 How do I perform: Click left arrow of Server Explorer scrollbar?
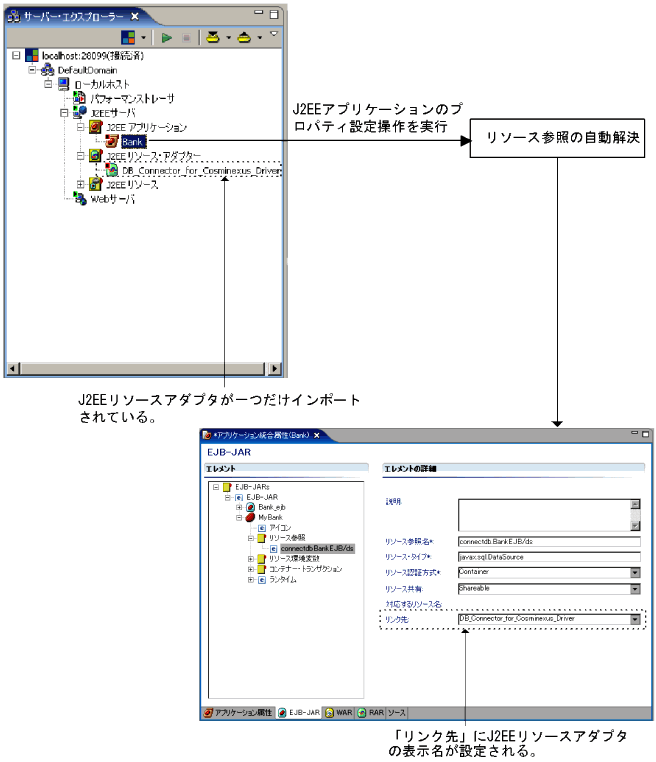(12, 368)
